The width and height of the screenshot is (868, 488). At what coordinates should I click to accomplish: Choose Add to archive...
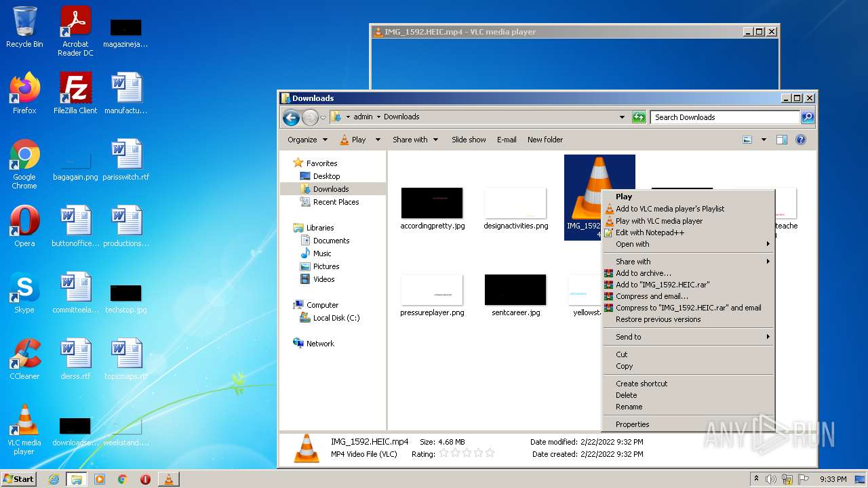[x=688, y=273]
